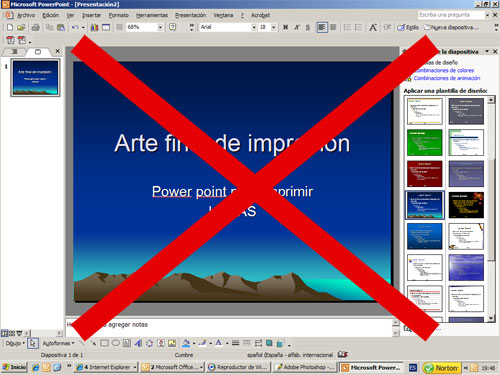Click the Copy icon in the toolbar
This screenshot has width=500, height=375.
click(x=49, y=27)
